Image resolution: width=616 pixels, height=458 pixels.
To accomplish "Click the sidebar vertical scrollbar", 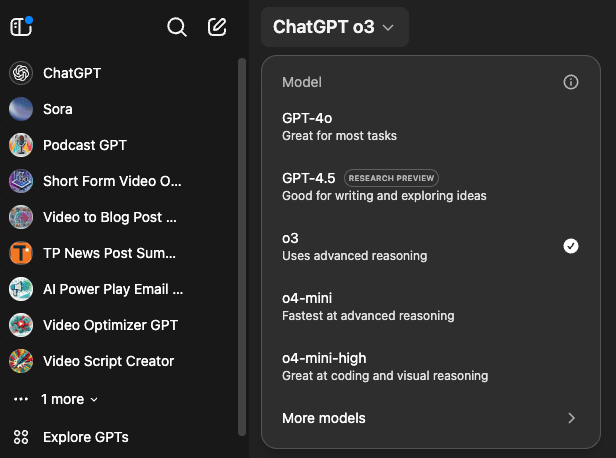I will point(242,247).
